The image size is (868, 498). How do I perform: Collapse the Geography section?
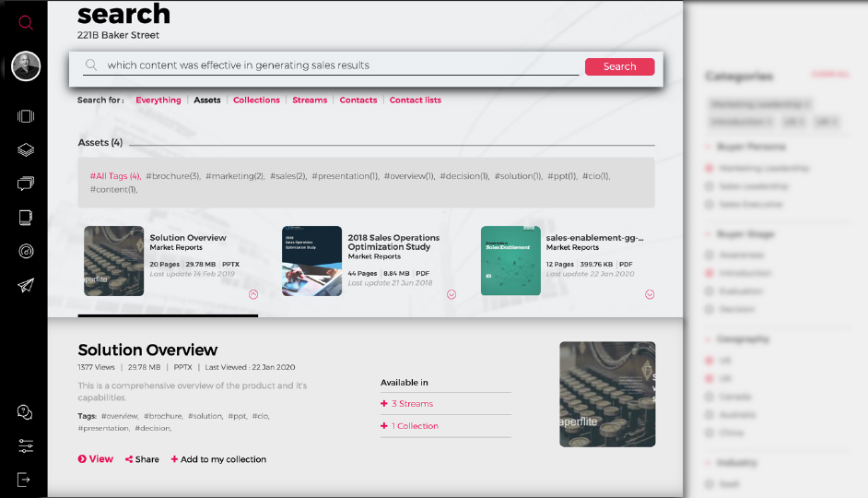(x=708, y=339)
